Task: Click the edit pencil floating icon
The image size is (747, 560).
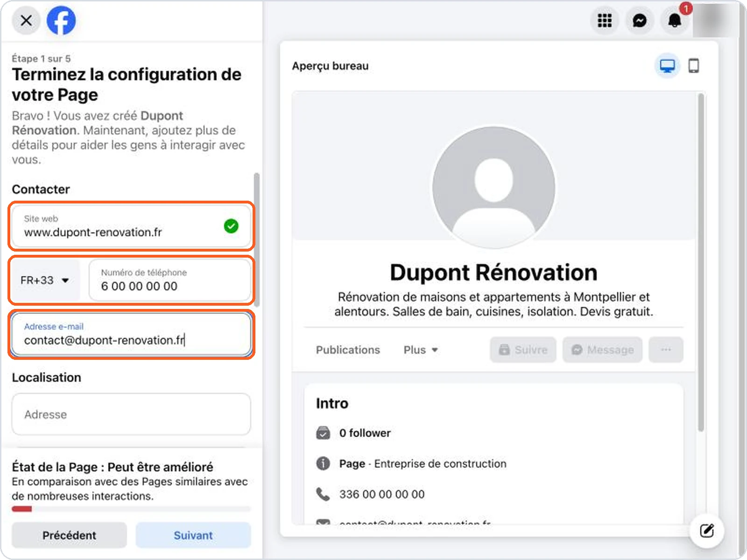Action: coord(707,531)
